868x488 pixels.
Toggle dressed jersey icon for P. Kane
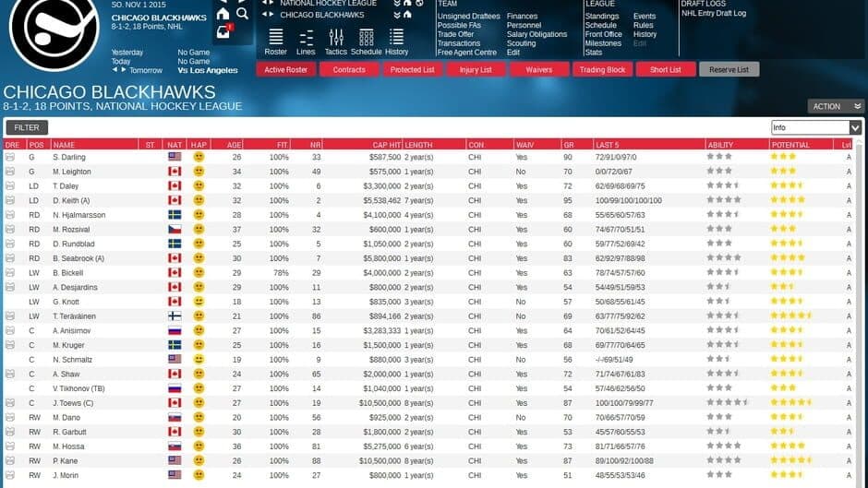tap(11, 460)
